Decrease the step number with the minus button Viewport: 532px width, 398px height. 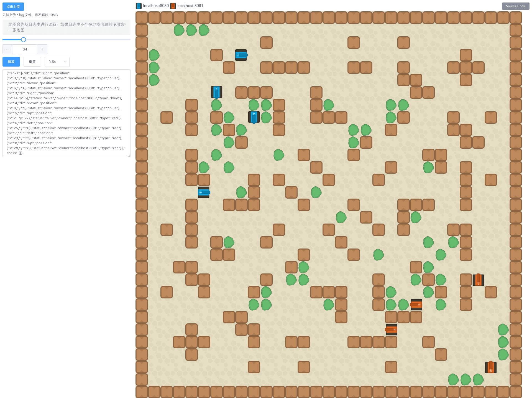[x=8, y=49]
